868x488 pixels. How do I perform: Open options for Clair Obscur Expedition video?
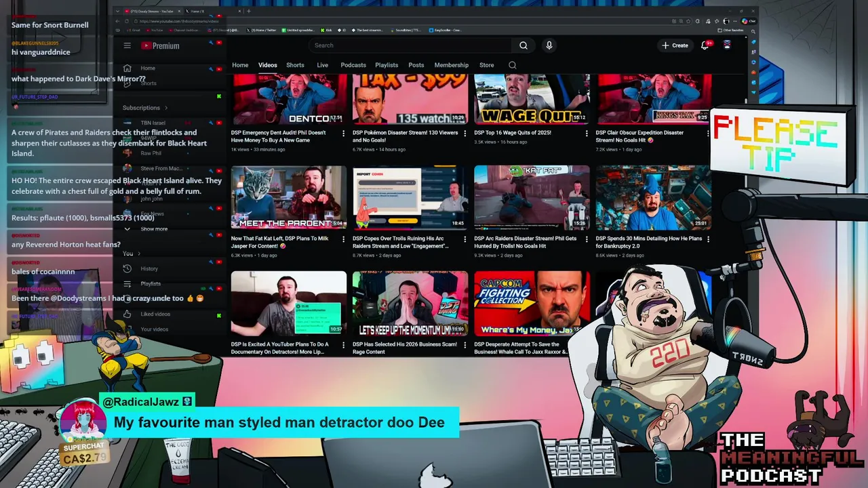tap(708, 134)
